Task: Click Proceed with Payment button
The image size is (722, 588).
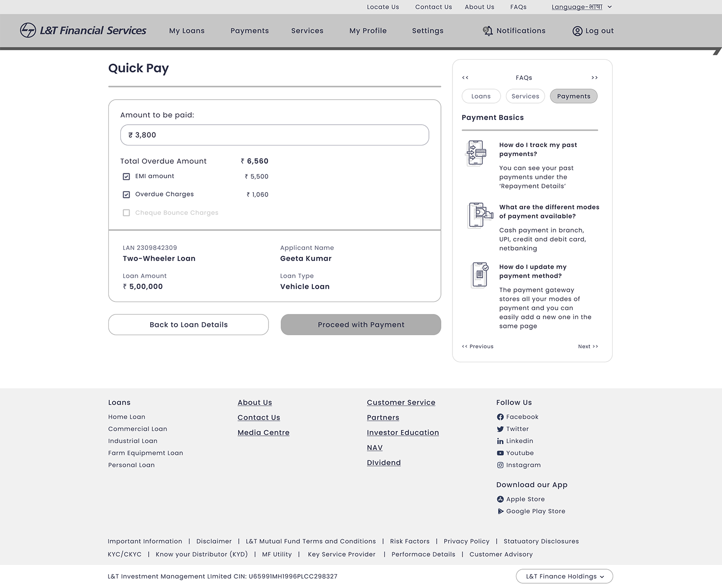Action: pos(361,325)
